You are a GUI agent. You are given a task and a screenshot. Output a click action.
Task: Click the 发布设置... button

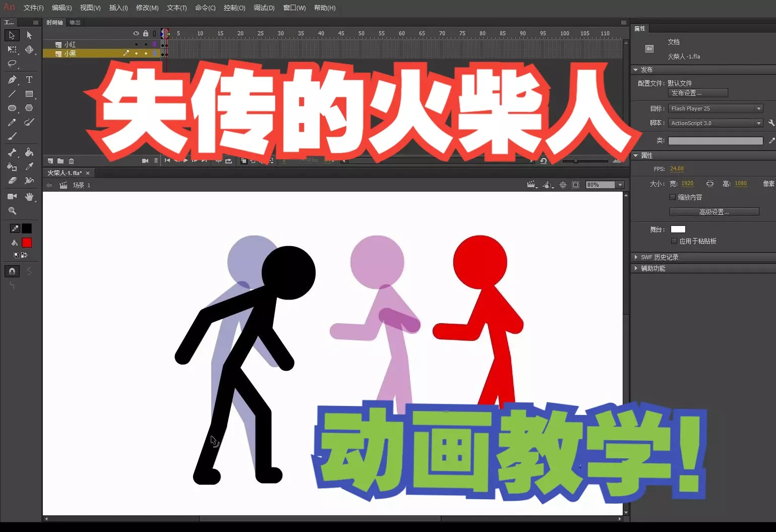(698, 93)
